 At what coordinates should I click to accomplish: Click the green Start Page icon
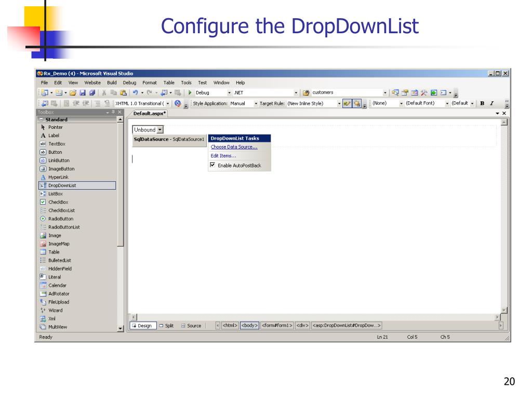point(434,92)
